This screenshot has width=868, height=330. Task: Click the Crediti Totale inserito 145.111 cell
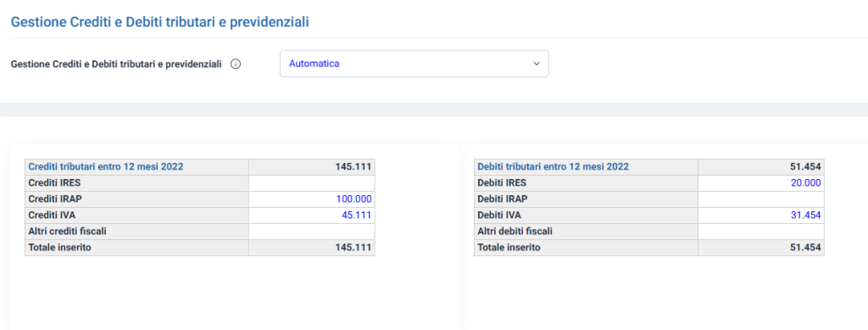pyautogui.click(x=312, y=248)
